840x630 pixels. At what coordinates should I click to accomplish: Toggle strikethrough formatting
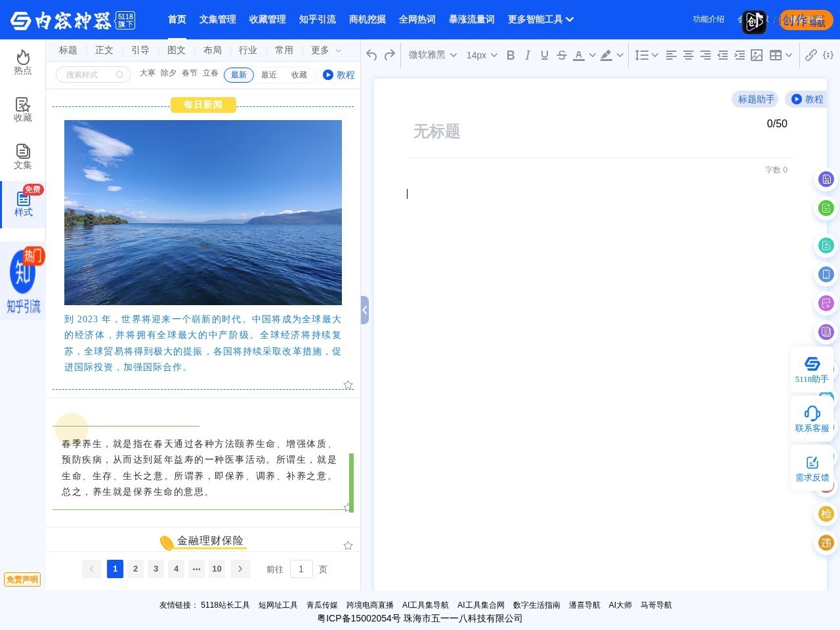click(562, 55)
